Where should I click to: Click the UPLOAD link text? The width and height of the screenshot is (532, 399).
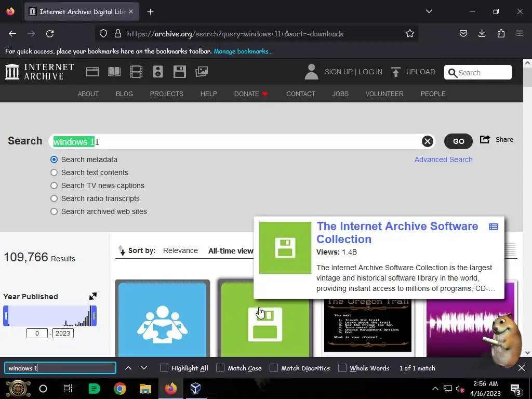click(420, 72)
